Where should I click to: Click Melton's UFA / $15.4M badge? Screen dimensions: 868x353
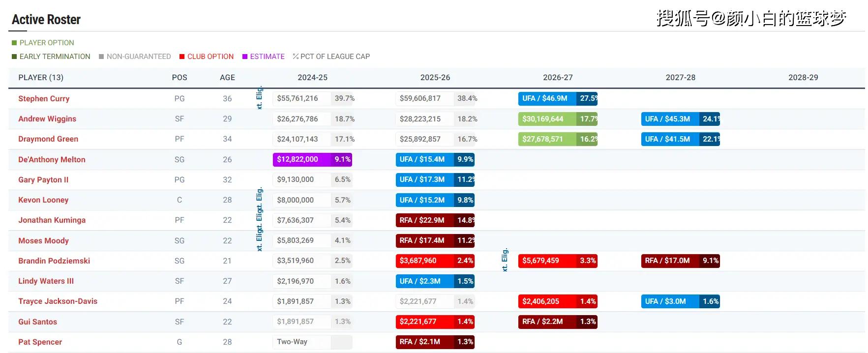coord(435,159)
